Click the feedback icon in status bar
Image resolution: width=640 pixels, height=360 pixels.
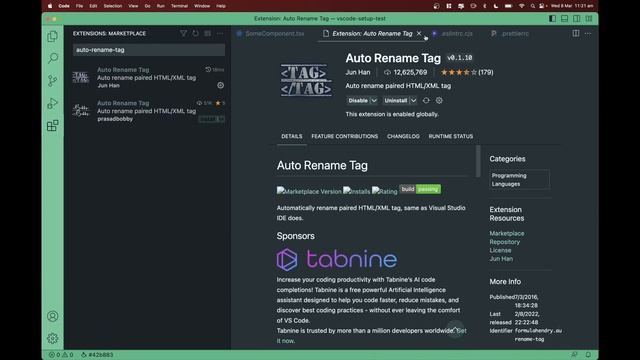click(x=574, y=355)
